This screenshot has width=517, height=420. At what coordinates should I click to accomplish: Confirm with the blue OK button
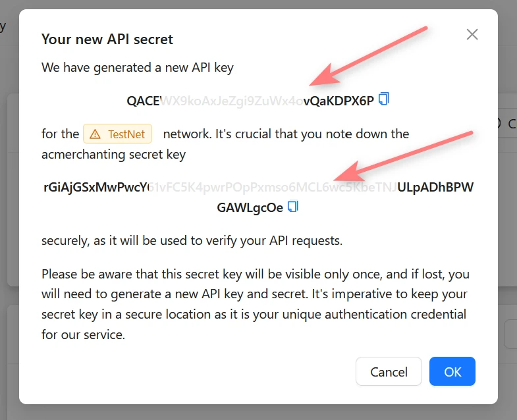point(452,371)
